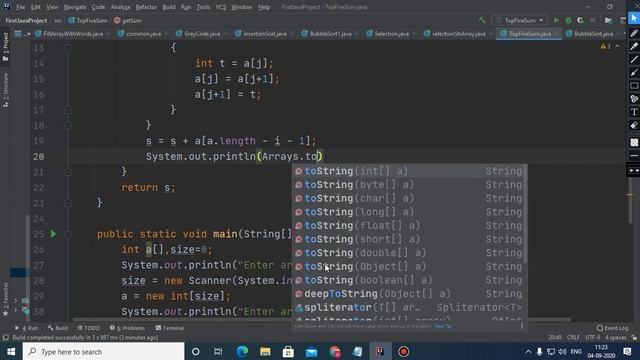The width and height of the screenshot is (640, 360).
Task: Click the arrows collapse button on annotation bar
Action: tap(634, 171)
